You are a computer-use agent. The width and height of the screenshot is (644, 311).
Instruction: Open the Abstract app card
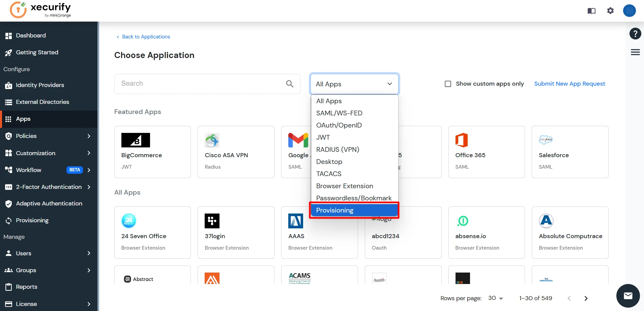(152, 275)
